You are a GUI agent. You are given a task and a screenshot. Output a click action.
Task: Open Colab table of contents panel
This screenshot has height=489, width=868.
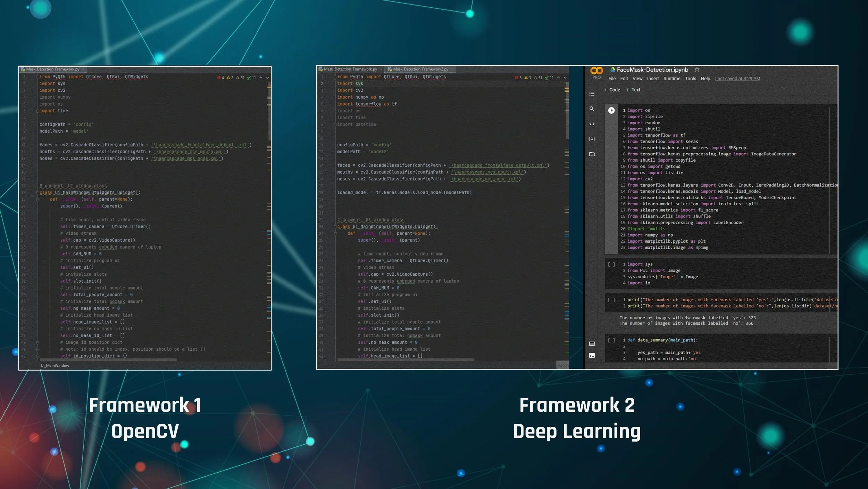(592, 94)
